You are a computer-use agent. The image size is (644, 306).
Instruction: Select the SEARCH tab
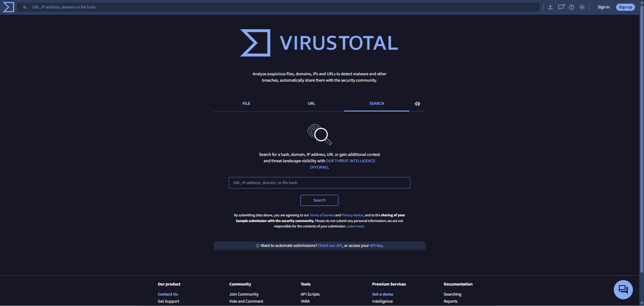pyautogui.click(x=377, y=103)
